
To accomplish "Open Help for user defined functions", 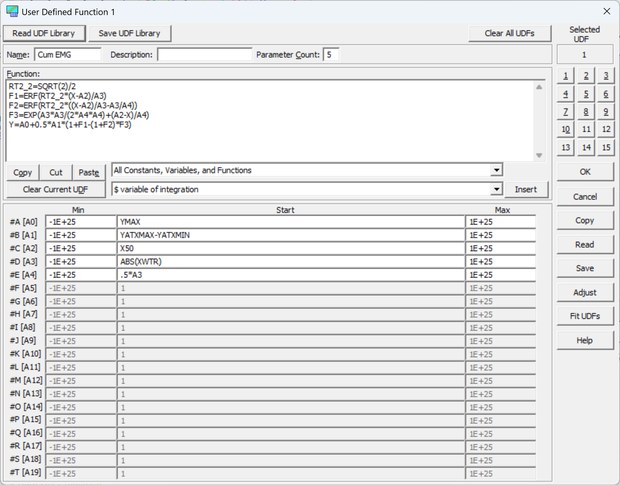I will click(x=585, y=340).
